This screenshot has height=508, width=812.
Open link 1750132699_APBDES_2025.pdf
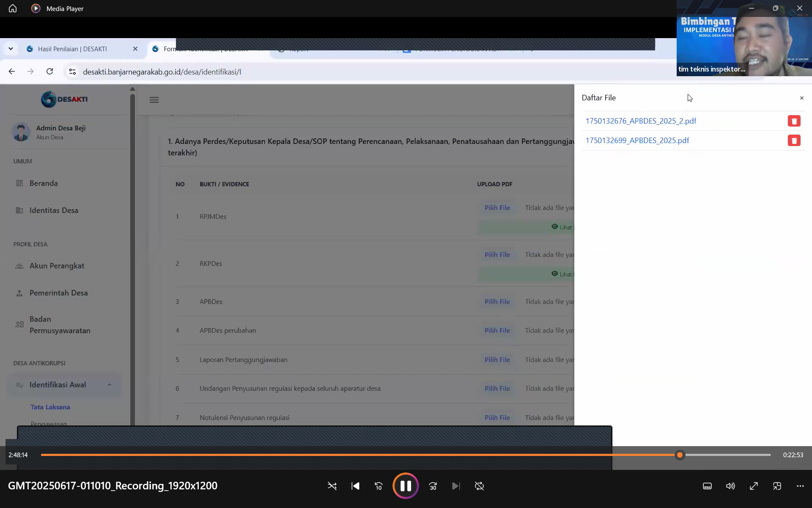(637, 141)
